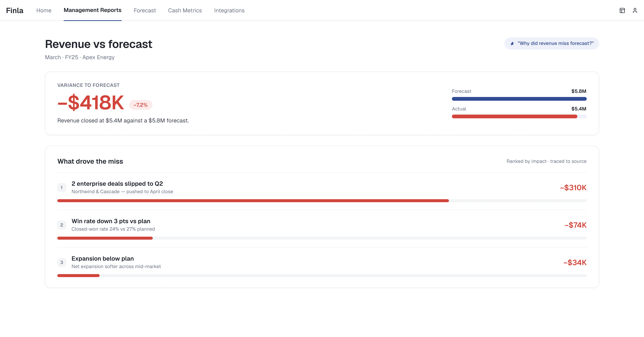Viewport: 644px width, 337px height.
Task: Click the -$418K variance figure
Action: [x=90, y=102]
